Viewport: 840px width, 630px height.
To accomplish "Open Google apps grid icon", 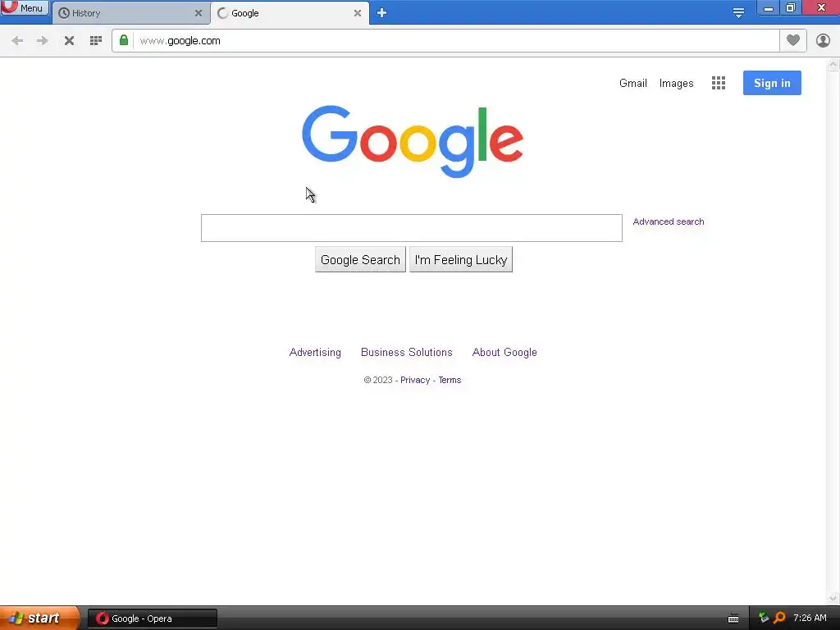I will point(719,83).
